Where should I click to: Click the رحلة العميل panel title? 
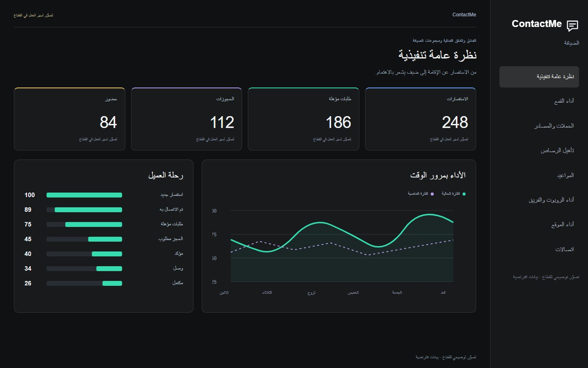tap(165, 175)
